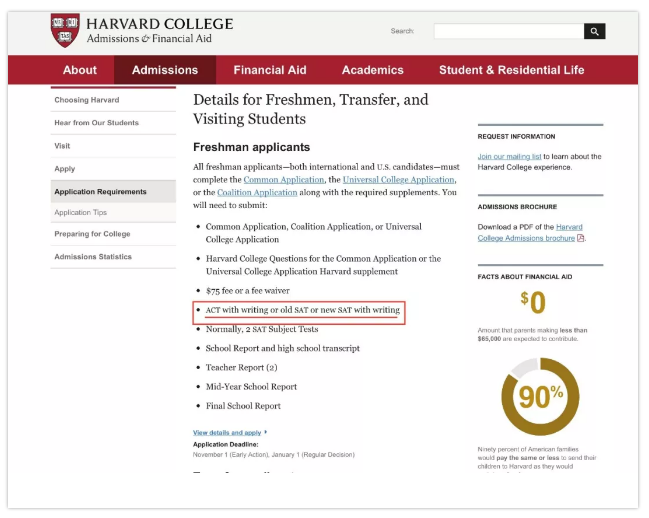
Task: Open the About navigation tab
Action: (x=80, y=70)
